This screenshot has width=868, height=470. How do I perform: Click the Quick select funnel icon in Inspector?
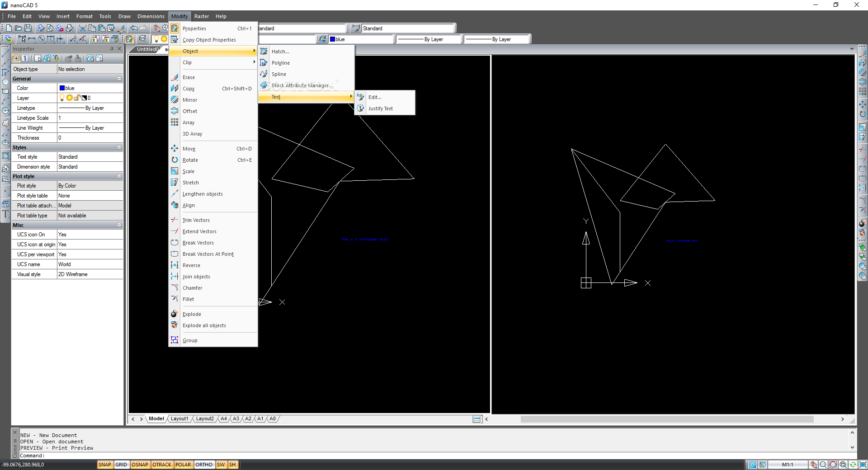[x=56, y=58]
